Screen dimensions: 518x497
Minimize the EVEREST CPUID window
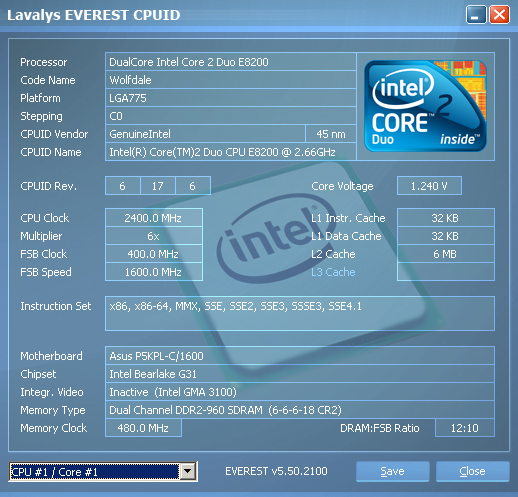[476, 15]
